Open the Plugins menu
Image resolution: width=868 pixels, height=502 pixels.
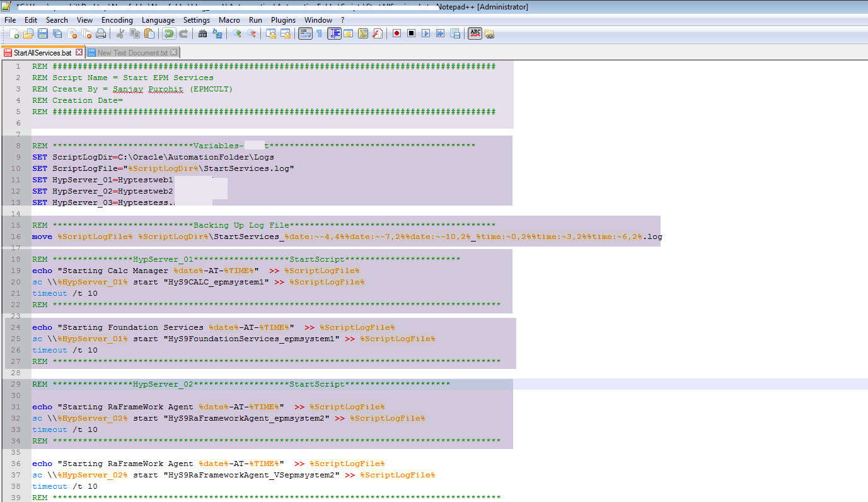(x=283, y=20)
